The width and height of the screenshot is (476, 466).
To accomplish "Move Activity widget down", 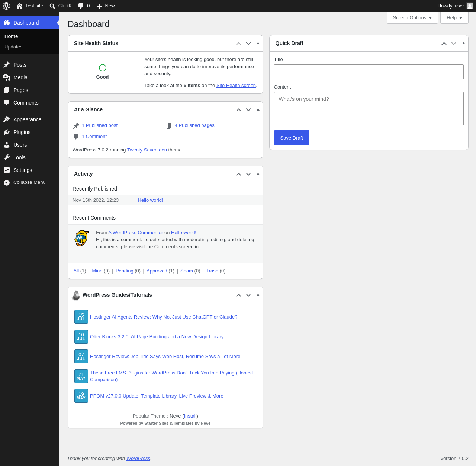I will (248, 174).
